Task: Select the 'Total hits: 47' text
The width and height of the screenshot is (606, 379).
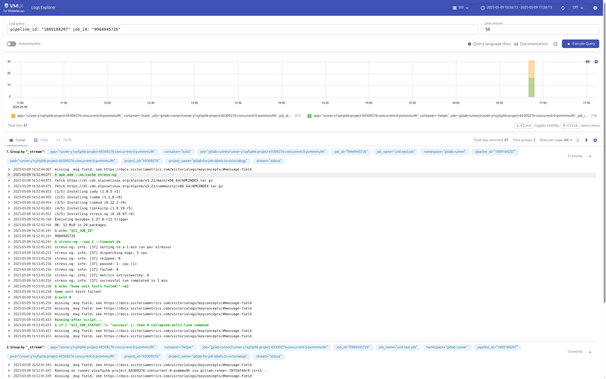Action: (x=18, y=126)
